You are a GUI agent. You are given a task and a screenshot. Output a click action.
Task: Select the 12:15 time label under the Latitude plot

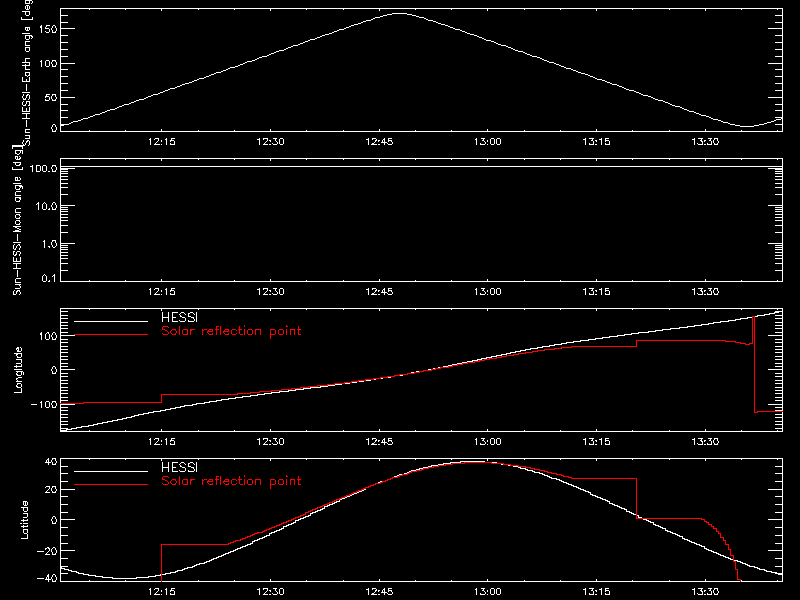(x=162, y=591)
